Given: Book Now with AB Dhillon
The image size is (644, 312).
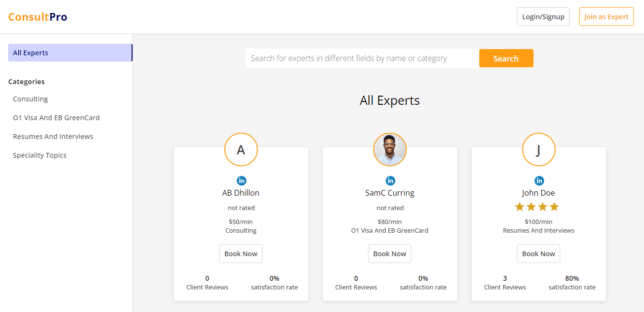Looking at the screenshot, I should point(241,254).
